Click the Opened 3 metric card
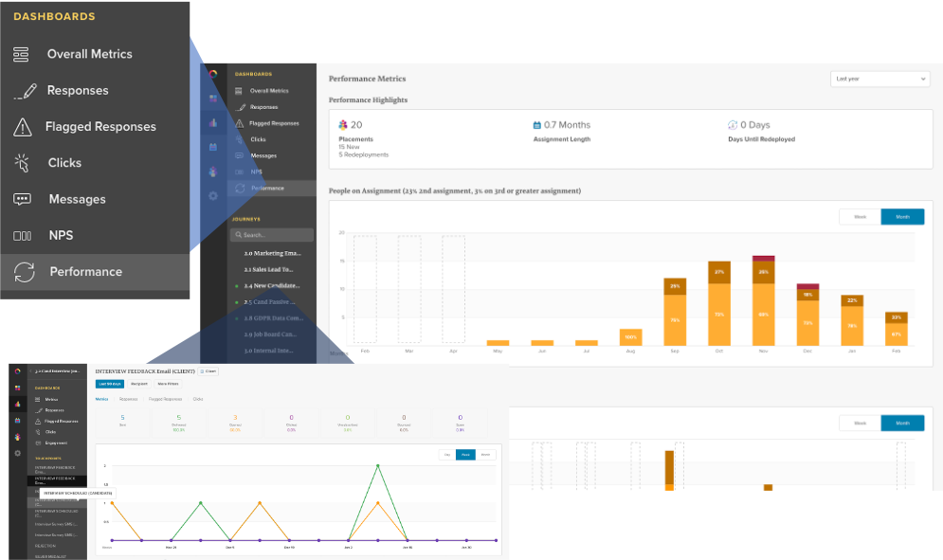Image resolution: width=943 pixels, height=560 pixels. coord(235,423)
